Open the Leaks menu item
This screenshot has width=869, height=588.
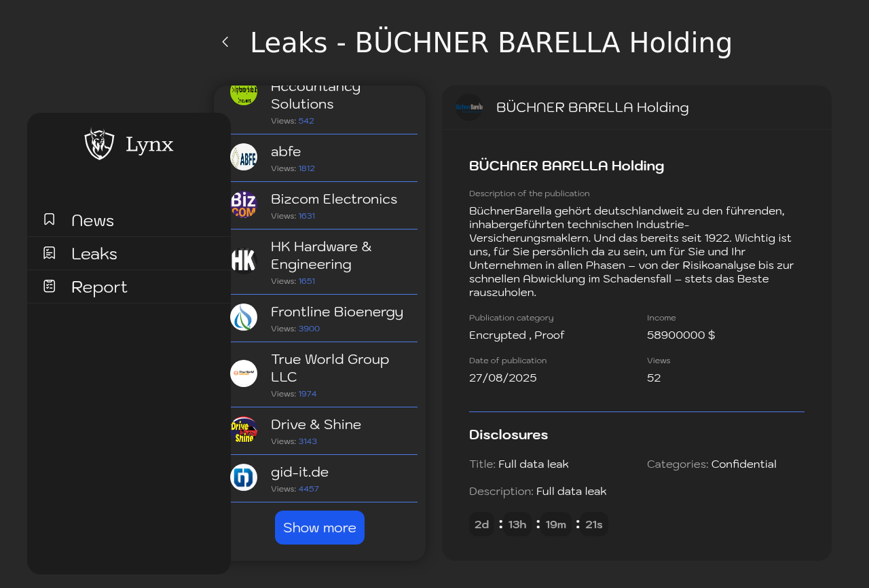coord(129,253)
